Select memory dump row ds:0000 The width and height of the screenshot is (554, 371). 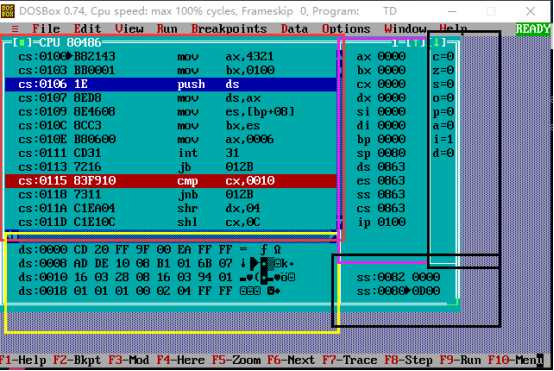click(x=150, y=250)
